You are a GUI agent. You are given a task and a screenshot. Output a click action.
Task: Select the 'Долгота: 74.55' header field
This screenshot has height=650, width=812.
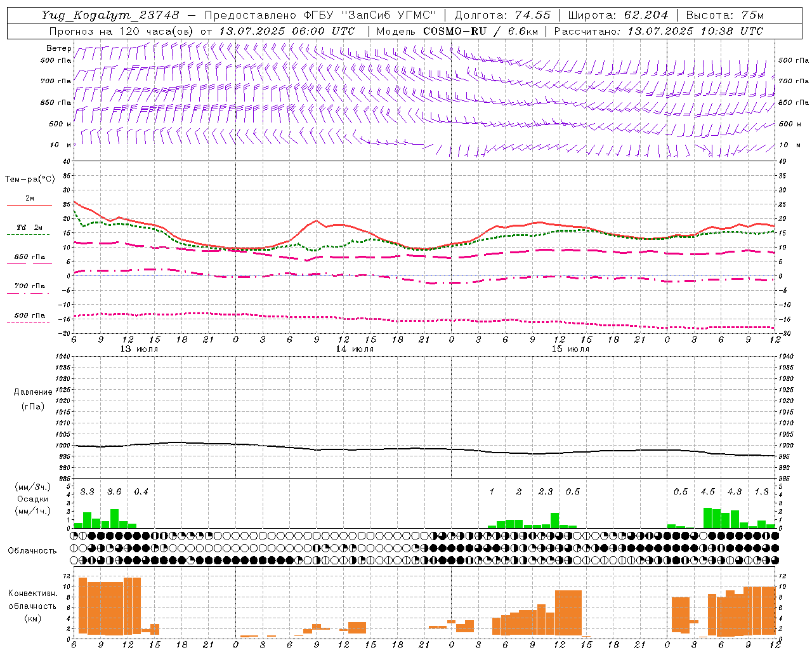click(x=503, y=15)
